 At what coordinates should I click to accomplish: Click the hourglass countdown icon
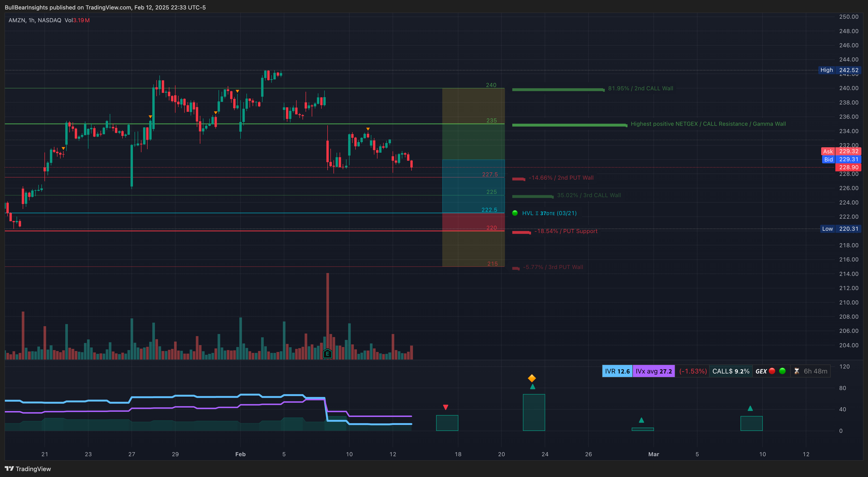pyautogui.click(x=797, y=371)
